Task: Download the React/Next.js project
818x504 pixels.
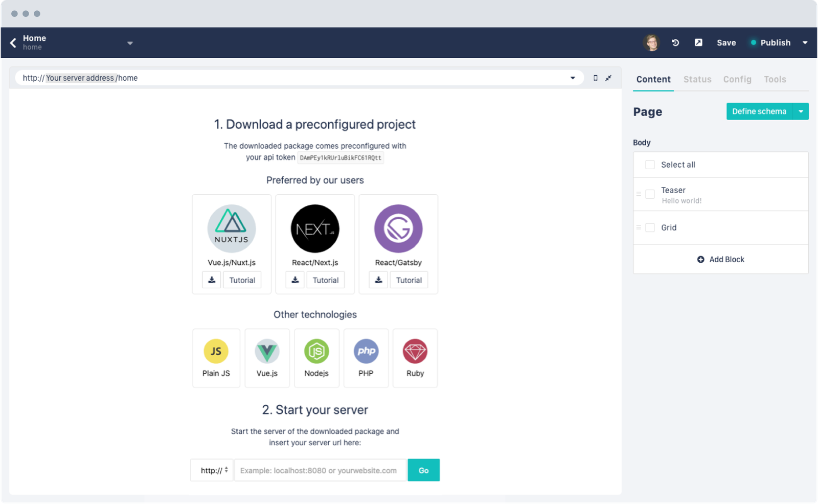Action: [x=295, y=280]
